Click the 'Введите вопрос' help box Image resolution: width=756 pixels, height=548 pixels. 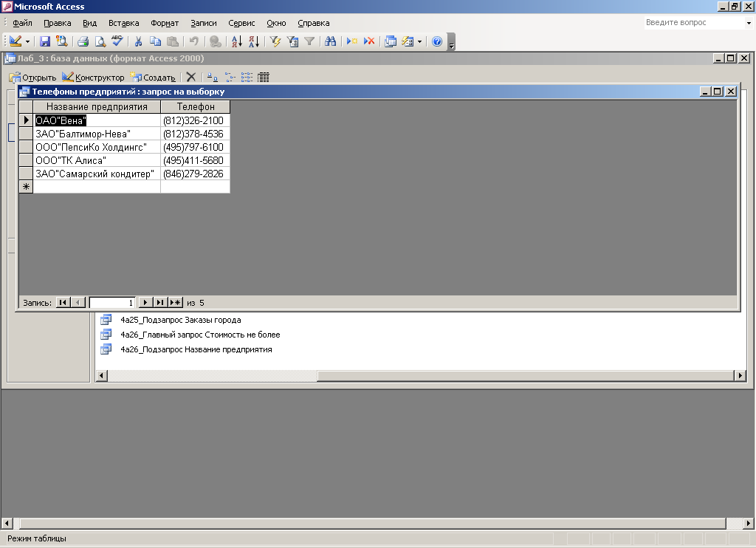(694, 23)
